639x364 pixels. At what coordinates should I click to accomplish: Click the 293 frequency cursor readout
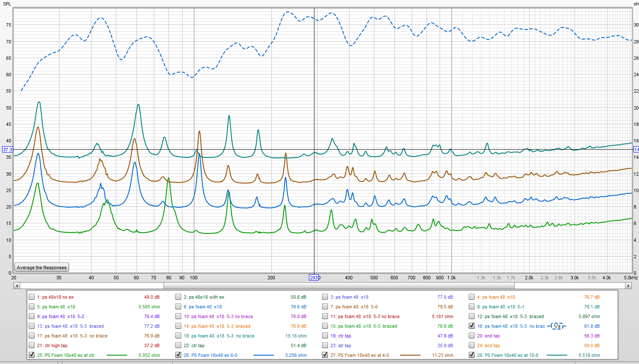click(x=314, y=278)
